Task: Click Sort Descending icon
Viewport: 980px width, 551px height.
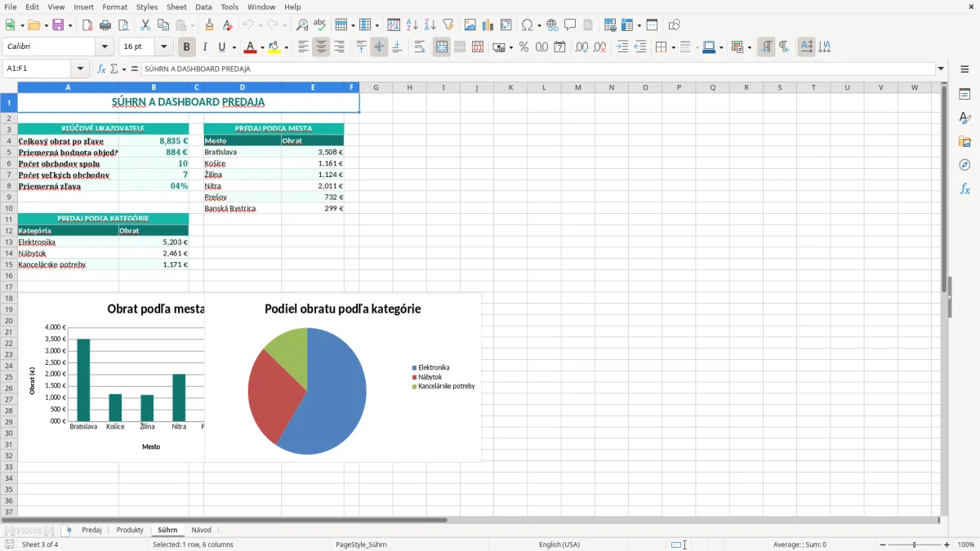Action: [x=430, y=25]
